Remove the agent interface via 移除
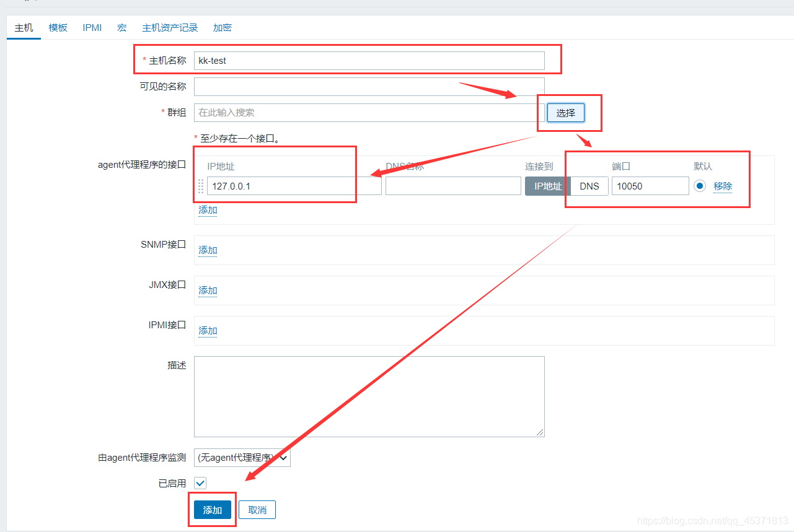794x532 pixels. 723,186
